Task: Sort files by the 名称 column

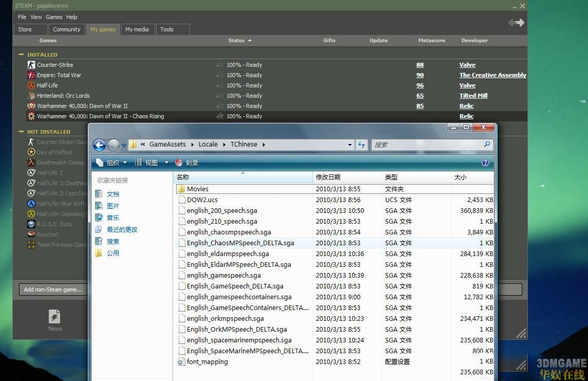Action: [243, 177]
